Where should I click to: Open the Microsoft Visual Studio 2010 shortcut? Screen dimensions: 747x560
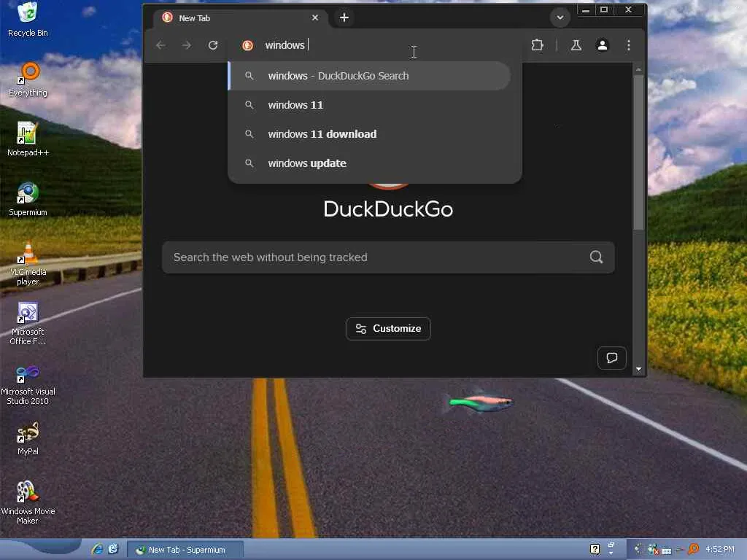[x=28, y=385]
